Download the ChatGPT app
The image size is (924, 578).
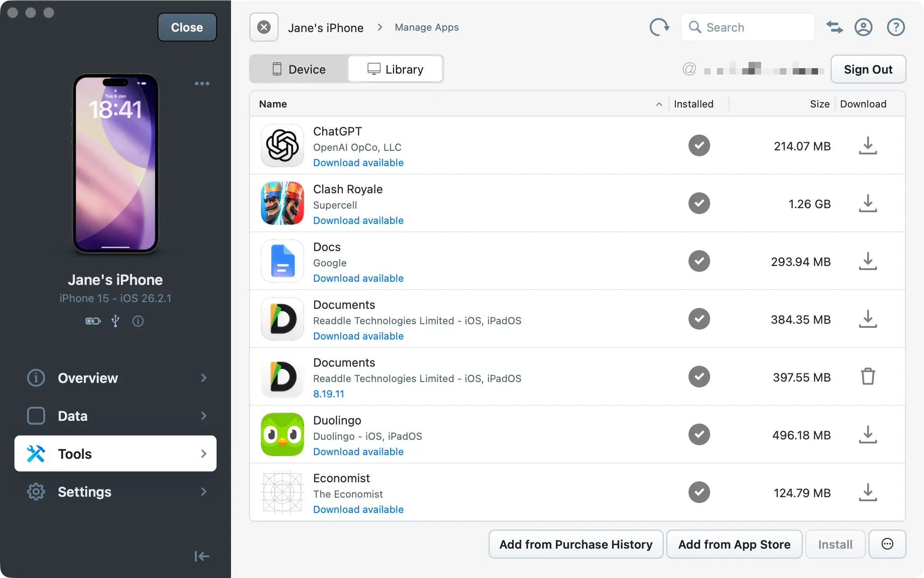pyautogui.click(x=868, y=145)
